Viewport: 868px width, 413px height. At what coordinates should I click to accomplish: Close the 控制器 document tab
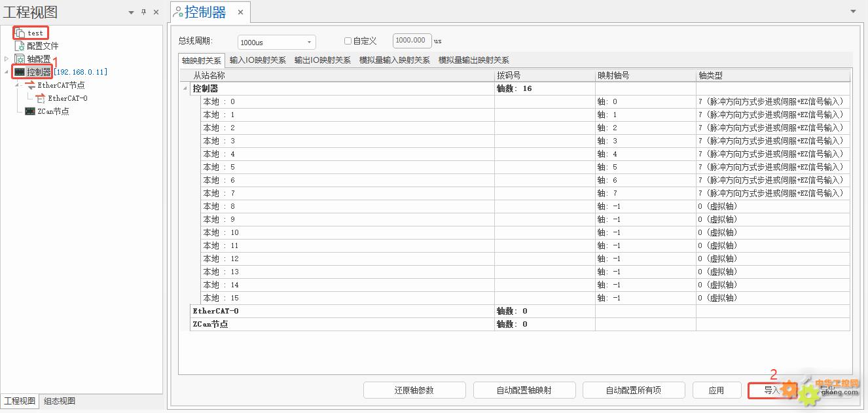point(240,12)
